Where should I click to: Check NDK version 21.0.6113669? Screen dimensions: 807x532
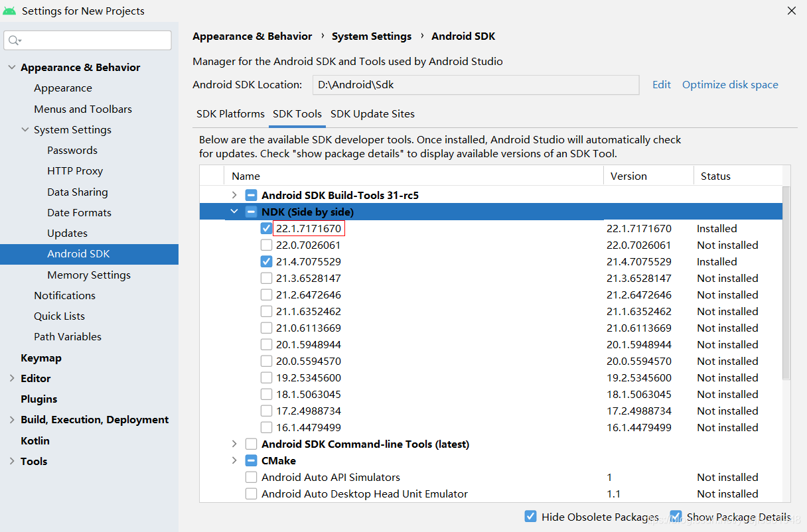(x=266, y=328)
